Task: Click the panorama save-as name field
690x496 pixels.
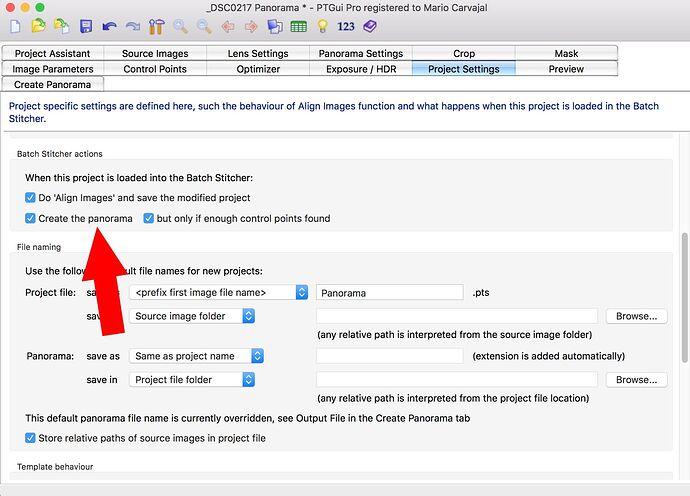Action: (390, 356)
